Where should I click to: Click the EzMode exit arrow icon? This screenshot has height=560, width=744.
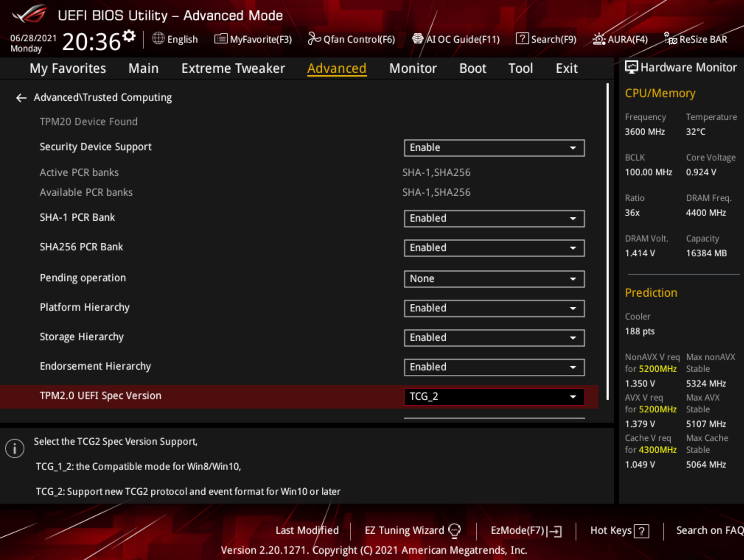(x=555, y=531)
